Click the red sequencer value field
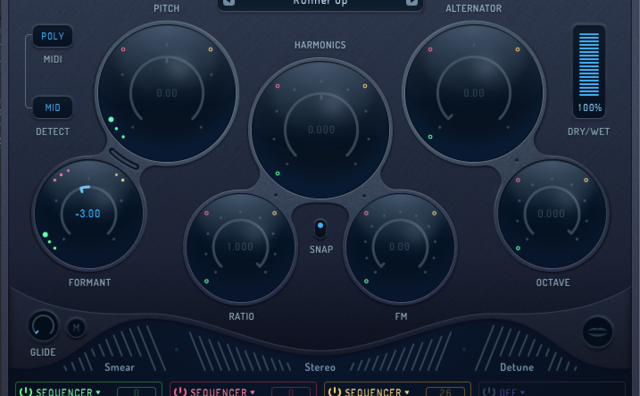This screenshot has width=640, height=396. click(x=291, y=392)
